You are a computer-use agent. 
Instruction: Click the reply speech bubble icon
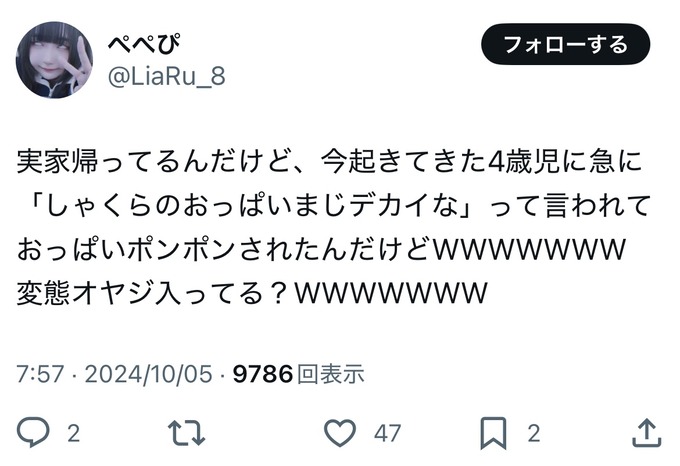click(33, 432)
